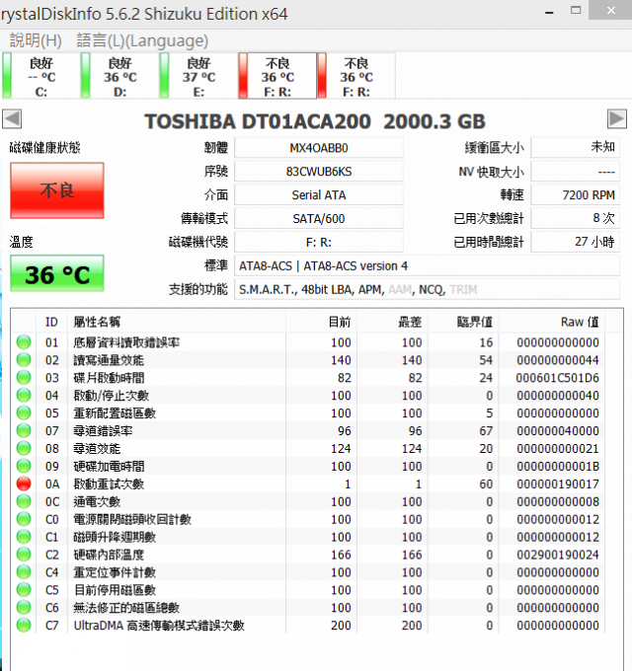Select the D: drive tab at 36 °C
The width and height of the screenshot is (632, 672).
[x=119, y=76]
